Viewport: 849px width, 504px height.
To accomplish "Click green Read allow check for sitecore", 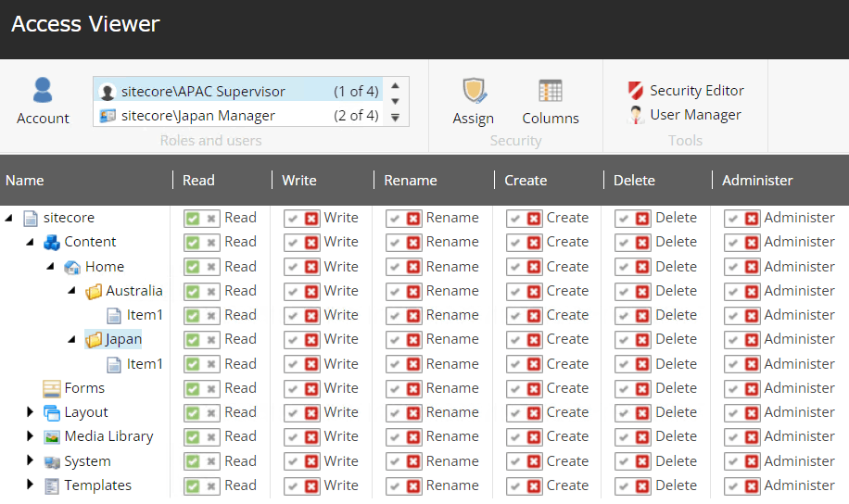I will 193,219.
